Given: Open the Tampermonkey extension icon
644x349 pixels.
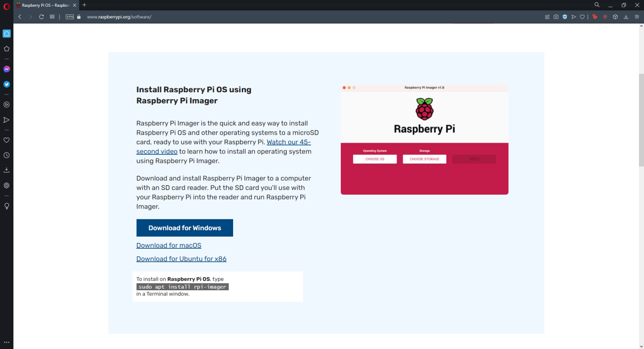Looking at the screenshot, I should tap(595, 17).
